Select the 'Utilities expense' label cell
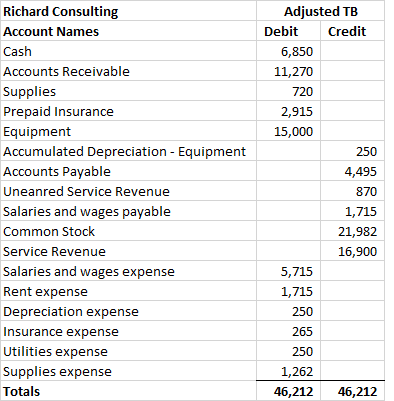The width and height of the screenshot is (394, 401). (x=128, y=351)
